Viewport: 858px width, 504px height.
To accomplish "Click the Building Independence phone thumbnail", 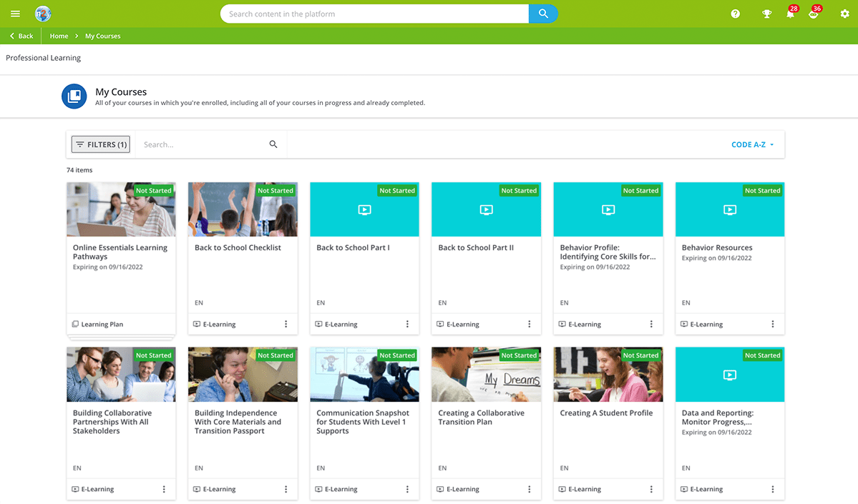I will pyautogui.click(x=243, y=375).
